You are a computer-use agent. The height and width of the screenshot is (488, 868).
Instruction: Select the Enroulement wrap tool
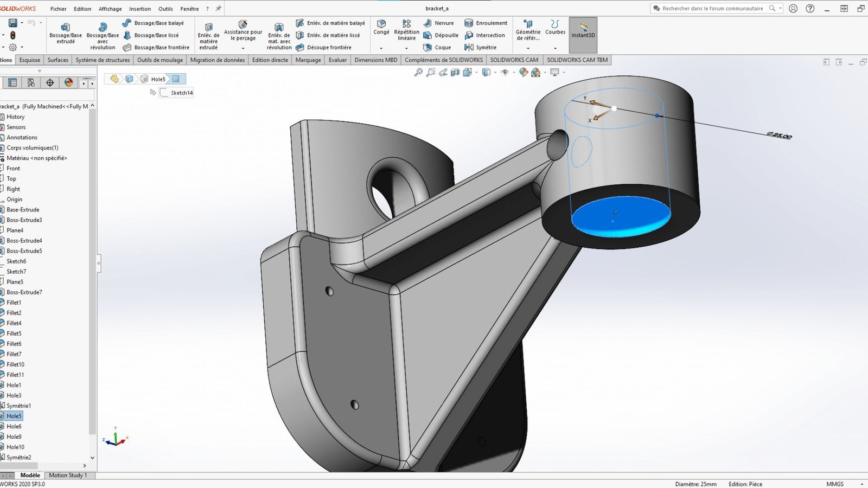click(486, 23)
